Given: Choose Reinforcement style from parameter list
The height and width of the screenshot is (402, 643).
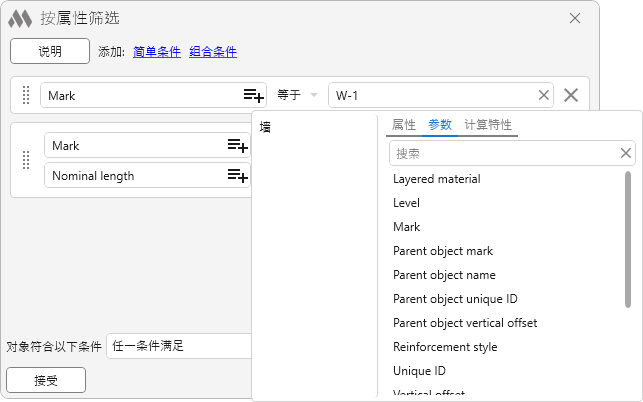Looking at the screenshot, I should coord(445,347).
